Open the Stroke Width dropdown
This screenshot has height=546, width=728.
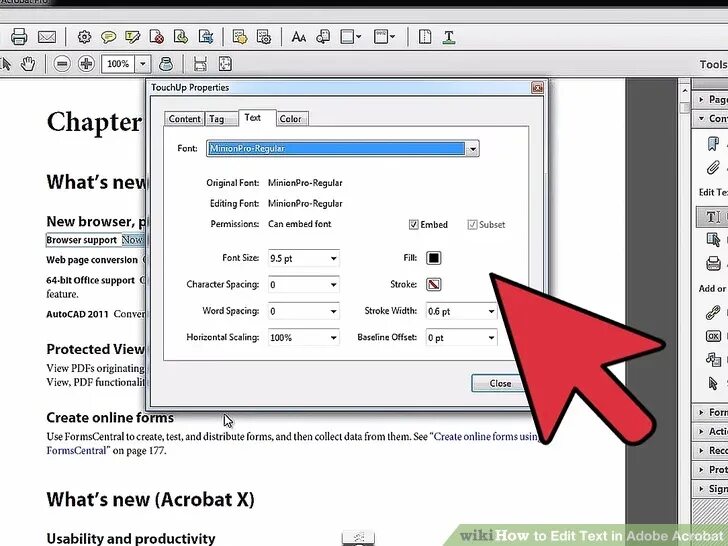point(491,311)
